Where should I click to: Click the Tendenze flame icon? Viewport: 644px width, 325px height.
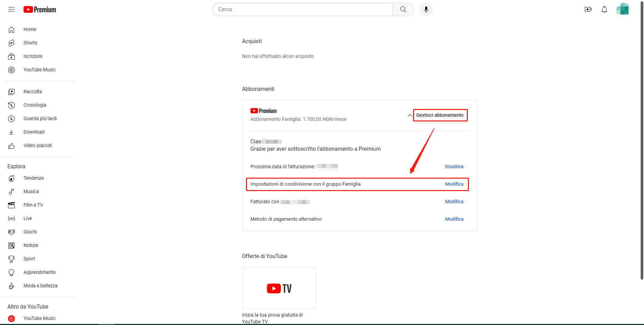coord(11,178)
